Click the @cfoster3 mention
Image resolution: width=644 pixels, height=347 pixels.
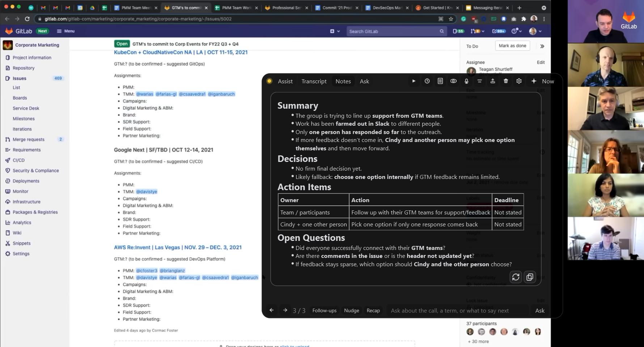point(147,271)
